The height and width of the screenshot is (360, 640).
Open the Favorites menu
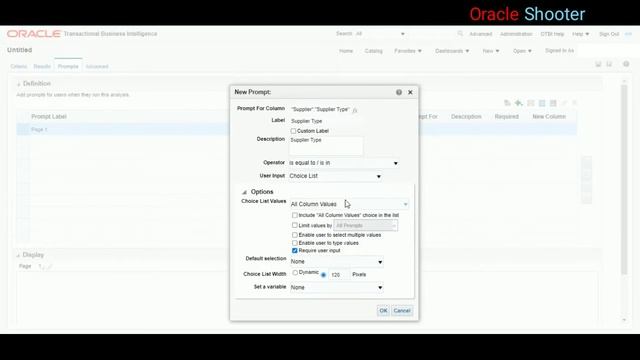[x=408, y=51]
